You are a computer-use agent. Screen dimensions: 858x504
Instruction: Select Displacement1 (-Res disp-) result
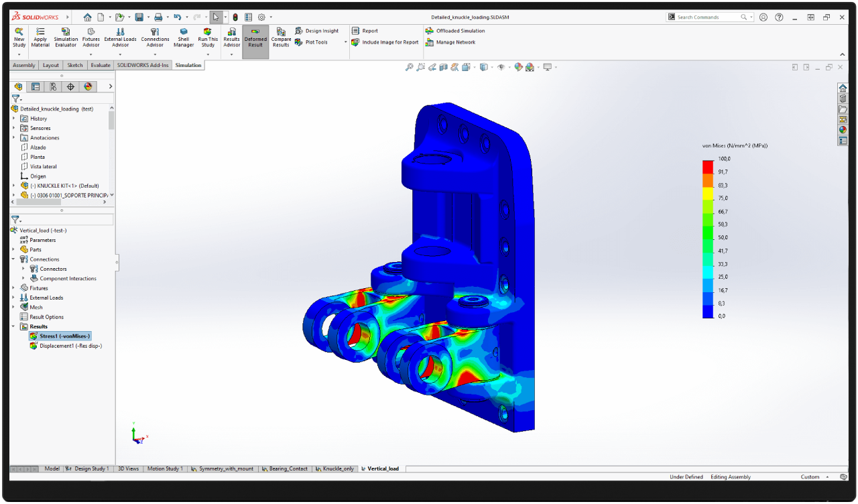click(x=66, y=346)
